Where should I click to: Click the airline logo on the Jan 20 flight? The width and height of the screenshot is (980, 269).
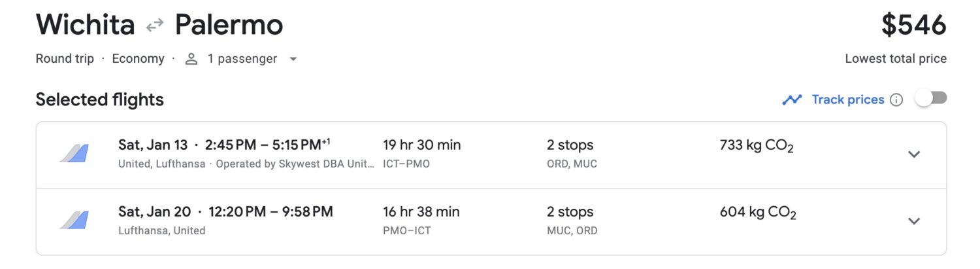pos(74,221)
